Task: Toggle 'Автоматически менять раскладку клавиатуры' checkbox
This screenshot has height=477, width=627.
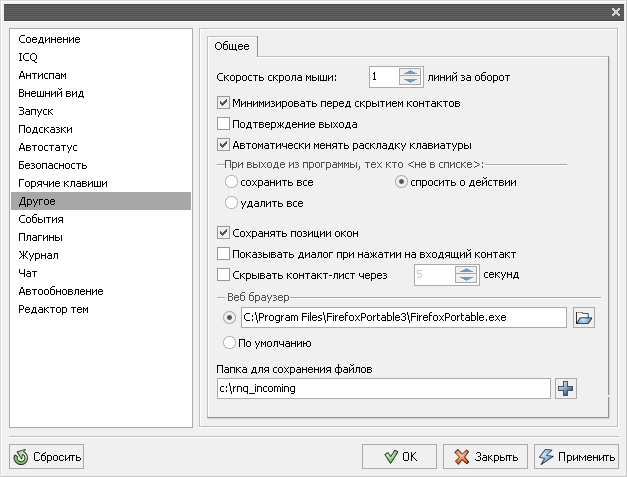Action: (x=223, y=145)
